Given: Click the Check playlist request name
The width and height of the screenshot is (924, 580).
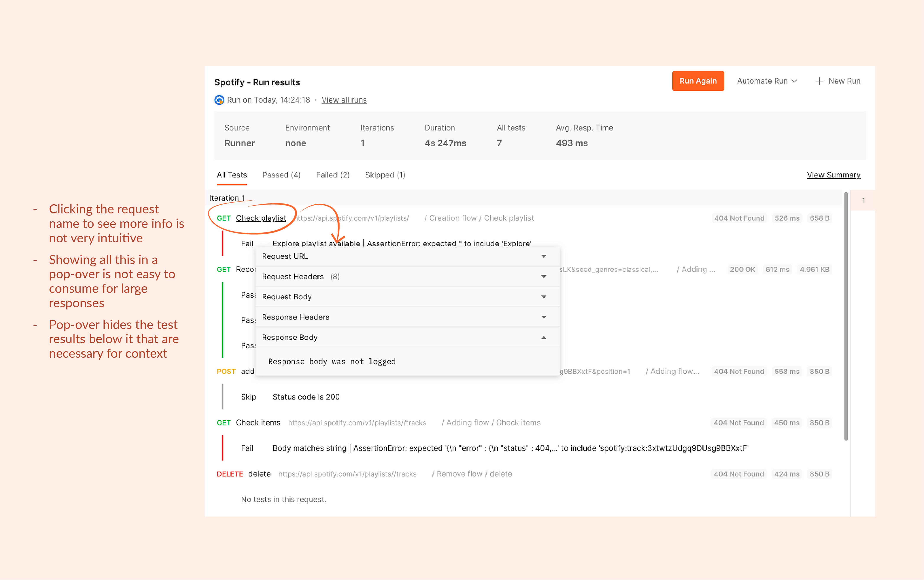Looking at the screenshot, I should (x=261, y=218).
